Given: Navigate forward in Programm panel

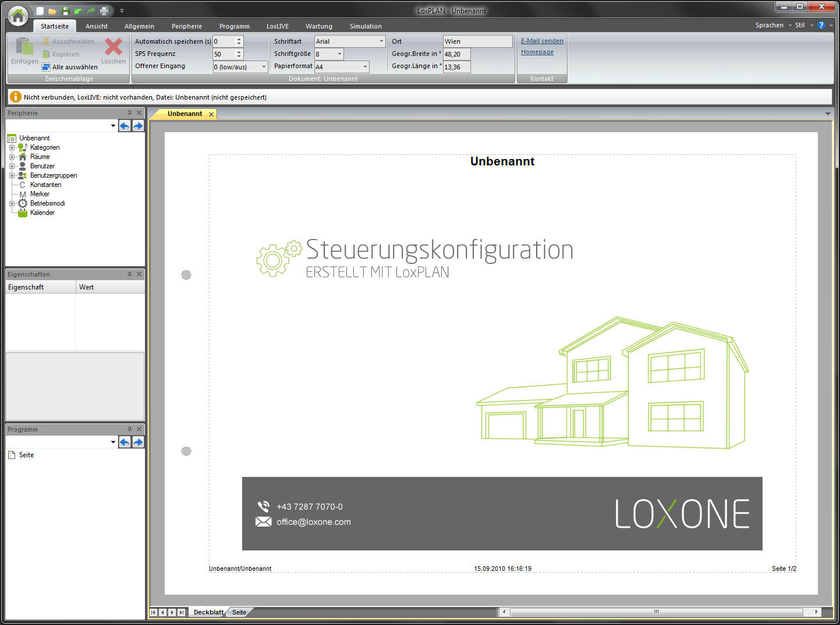Looking at the screenshot, I should (138, 442).
